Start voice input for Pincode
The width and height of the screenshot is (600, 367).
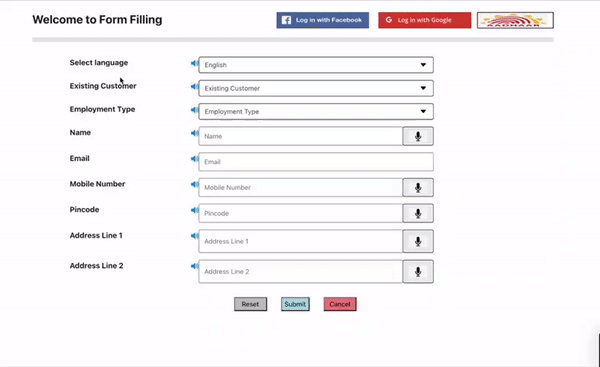(418, 213)
